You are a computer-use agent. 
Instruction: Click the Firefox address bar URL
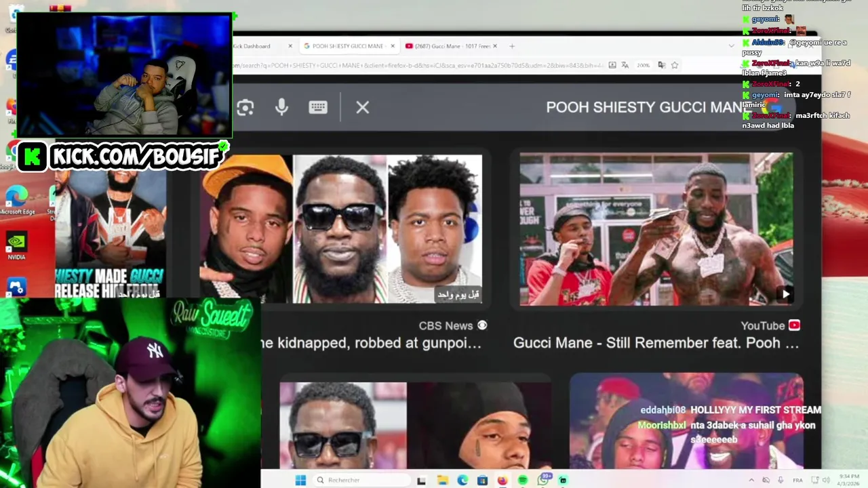[417, 65]
